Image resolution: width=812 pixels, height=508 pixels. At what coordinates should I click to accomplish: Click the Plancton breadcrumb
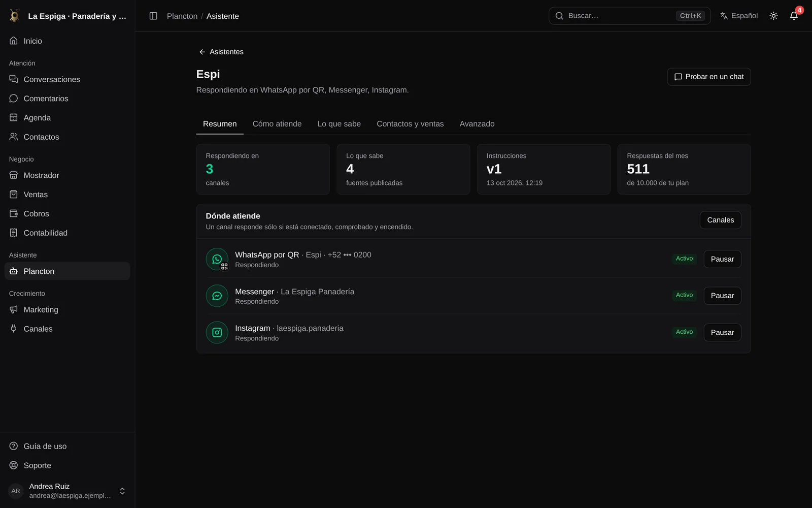click(182, 16)
